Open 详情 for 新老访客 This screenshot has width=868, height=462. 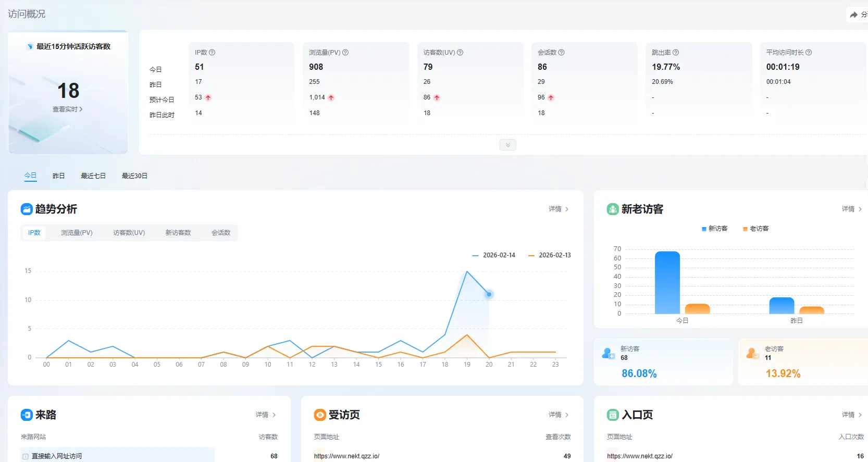(851, 209)
